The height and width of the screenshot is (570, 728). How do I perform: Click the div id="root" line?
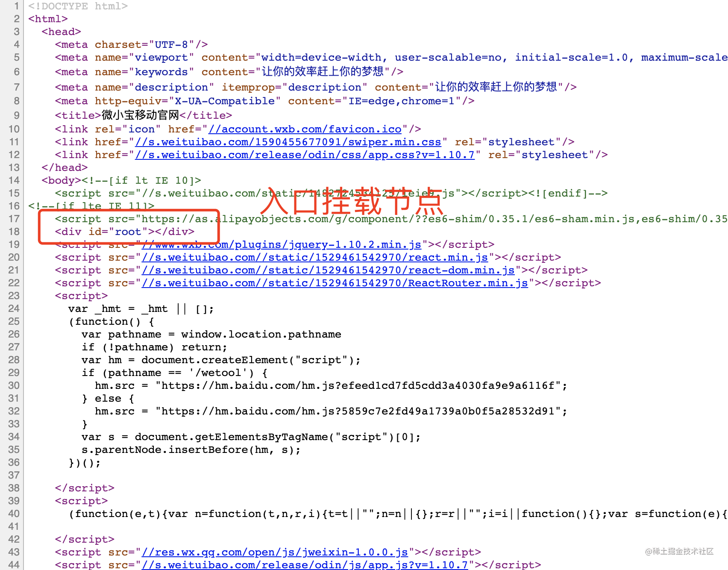125,232
